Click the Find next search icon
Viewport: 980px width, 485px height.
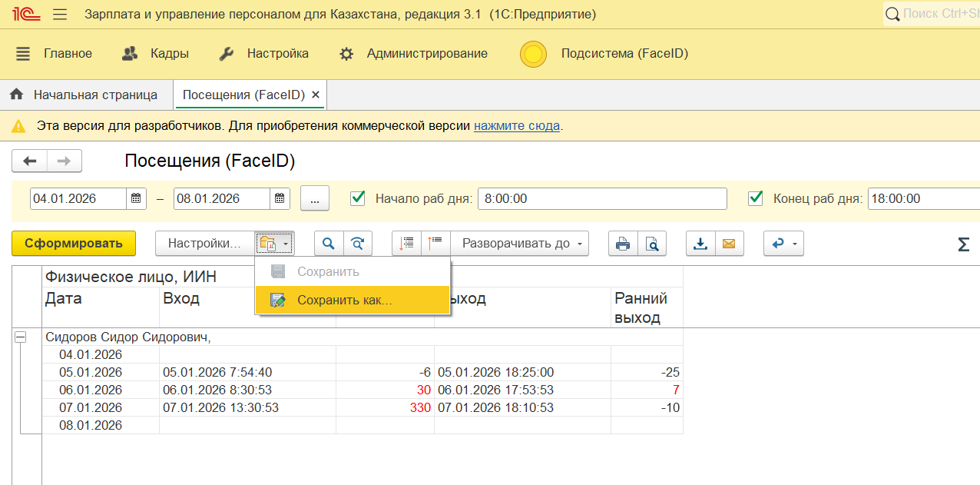[358, 244]
